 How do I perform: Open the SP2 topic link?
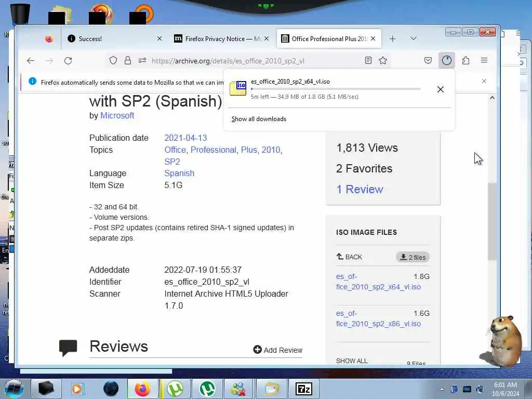(172, 162)
